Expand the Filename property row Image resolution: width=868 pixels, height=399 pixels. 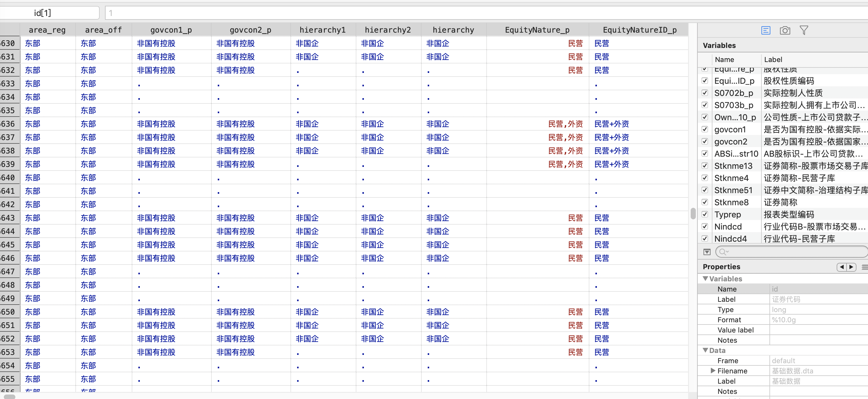(713, 371)
